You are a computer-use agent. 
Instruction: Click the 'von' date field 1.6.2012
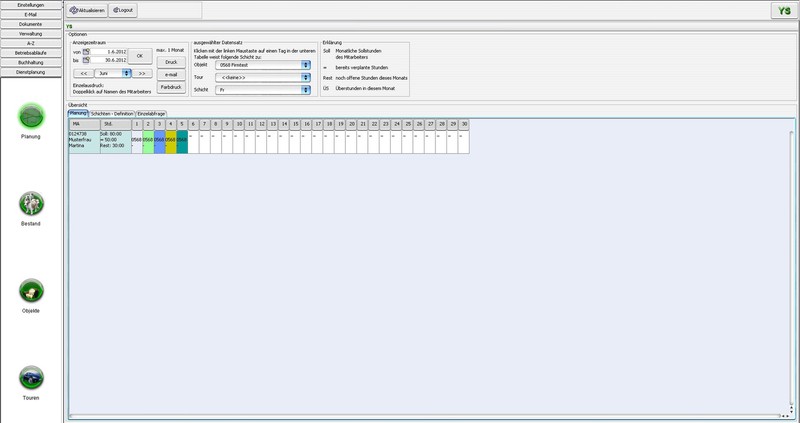pos(109,52)
